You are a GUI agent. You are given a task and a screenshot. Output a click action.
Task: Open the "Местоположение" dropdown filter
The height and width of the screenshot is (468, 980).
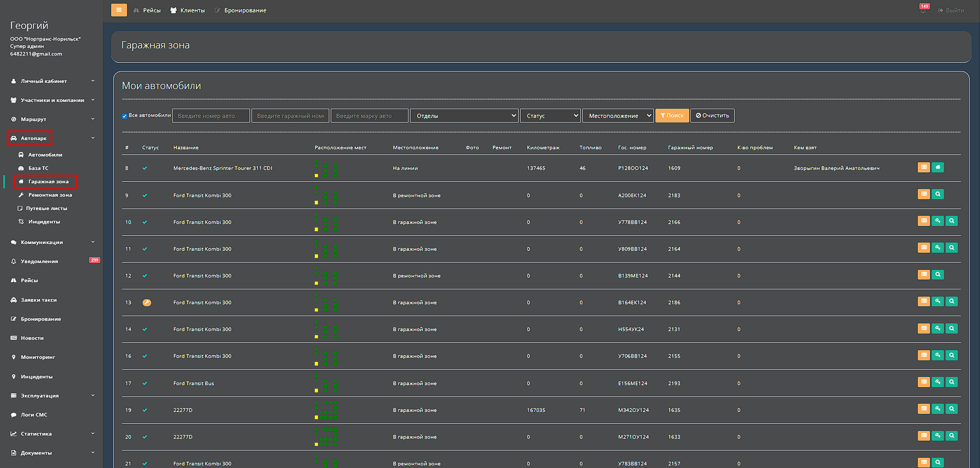(617, 116)
